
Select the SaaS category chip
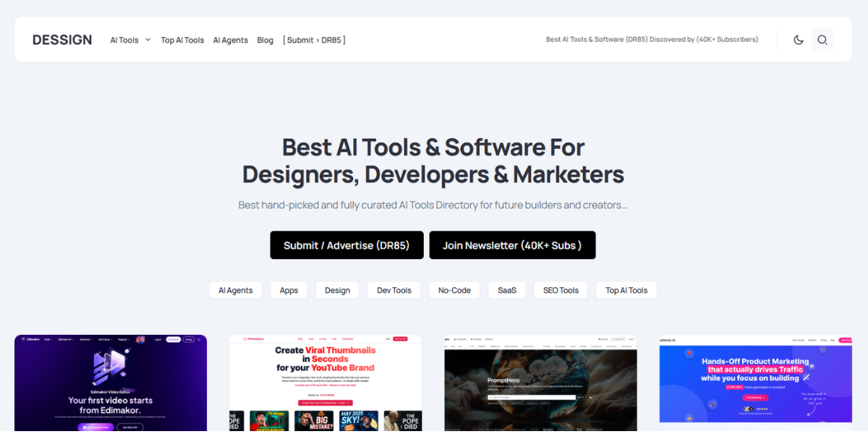[x=507, y=290]
